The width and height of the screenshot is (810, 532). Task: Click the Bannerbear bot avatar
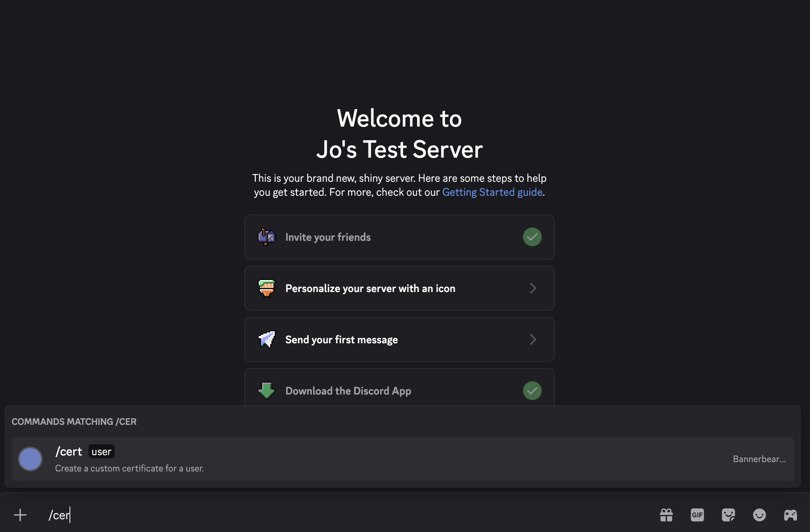[x=30, y=459]
